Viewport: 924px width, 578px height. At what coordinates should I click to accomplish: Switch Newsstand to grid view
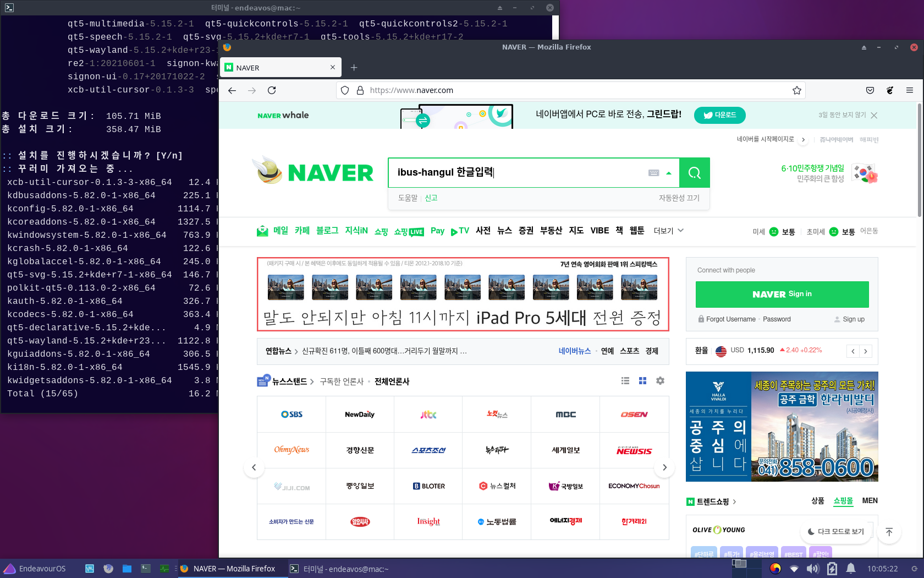(x=642, y=381)
